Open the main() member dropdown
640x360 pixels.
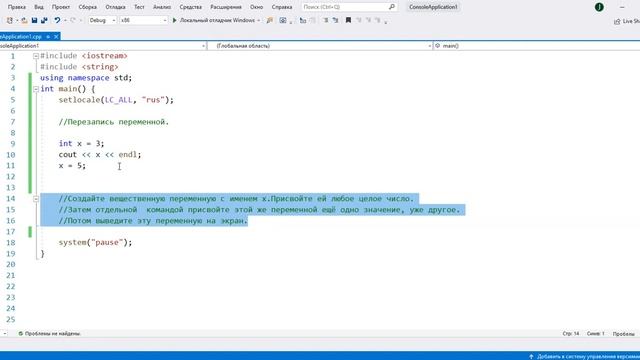click(536, 46)
